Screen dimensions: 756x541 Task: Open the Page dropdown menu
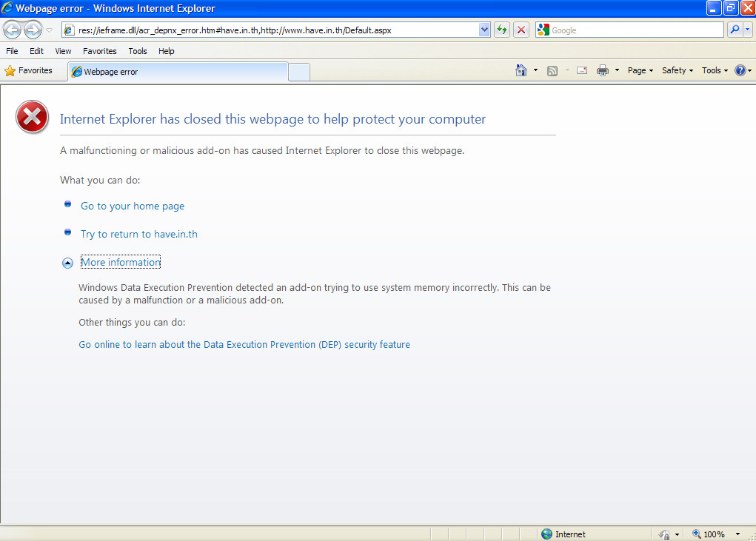coord(640,70)
